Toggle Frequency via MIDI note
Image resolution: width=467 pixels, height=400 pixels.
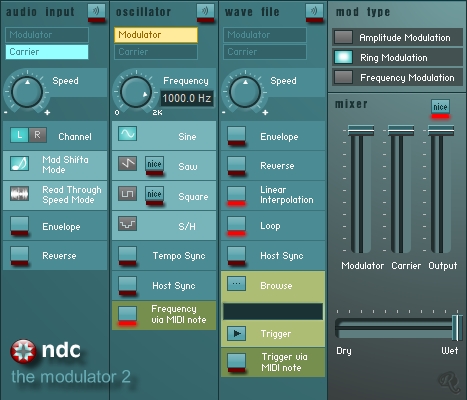(x=127, y=316)
